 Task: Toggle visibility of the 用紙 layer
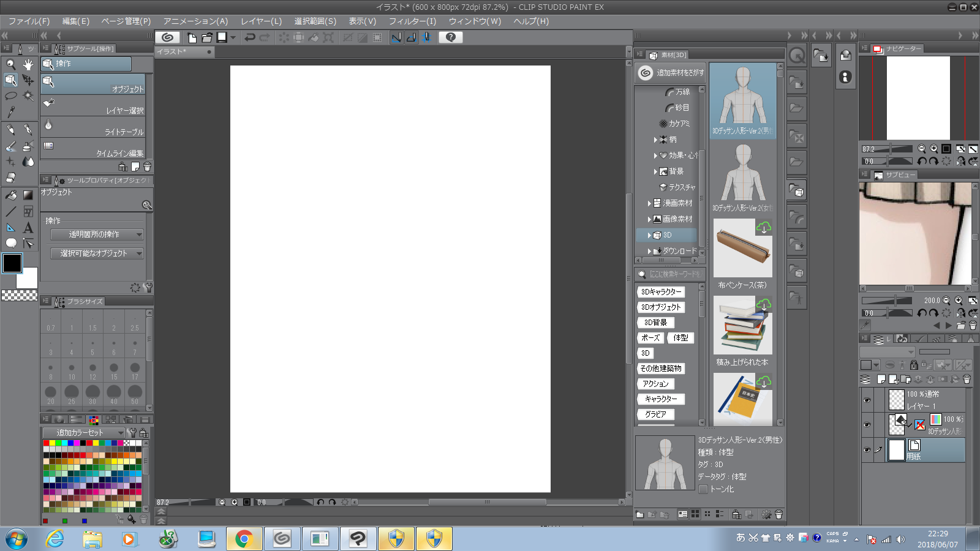[x=867, y=450]
